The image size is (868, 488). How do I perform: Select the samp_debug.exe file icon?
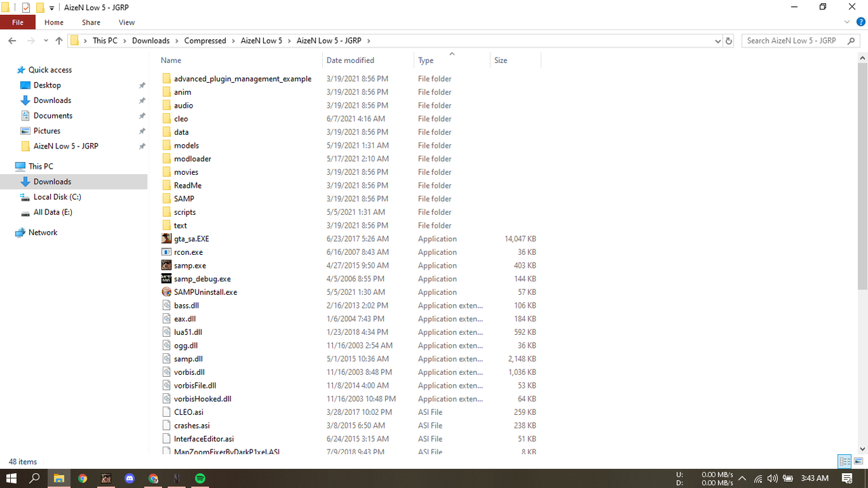click(x=167, y=279)
